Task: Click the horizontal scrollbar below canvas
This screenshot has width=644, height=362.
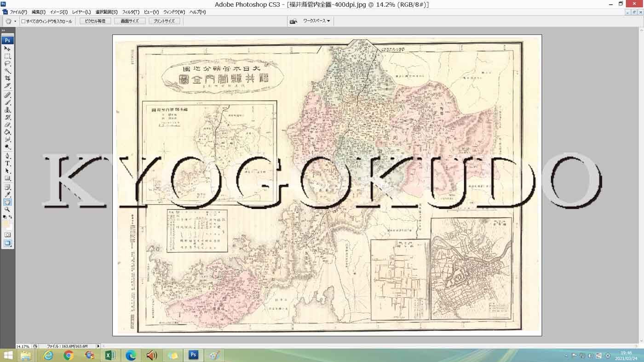Action: click(x=370, y=346)
